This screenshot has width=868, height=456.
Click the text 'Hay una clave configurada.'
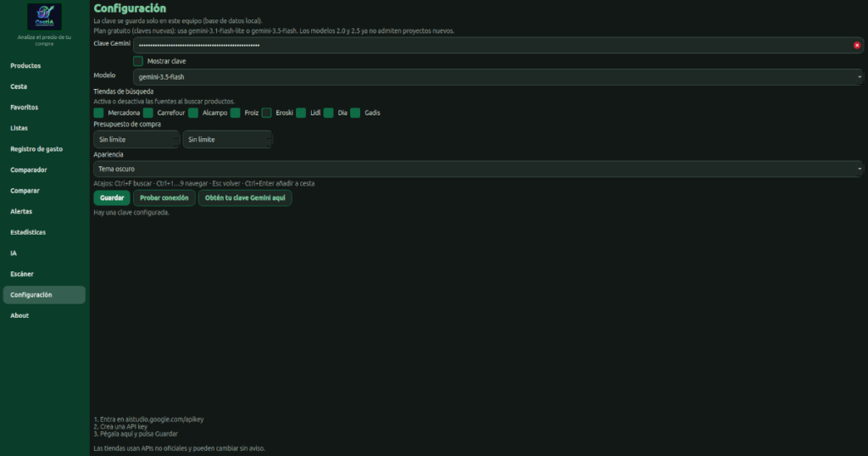tap(131, 213)
